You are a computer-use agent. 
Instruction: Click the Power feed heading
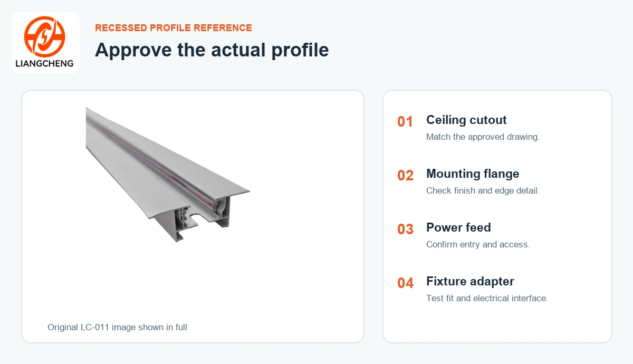pyautogui.click(x=458, y=227)
